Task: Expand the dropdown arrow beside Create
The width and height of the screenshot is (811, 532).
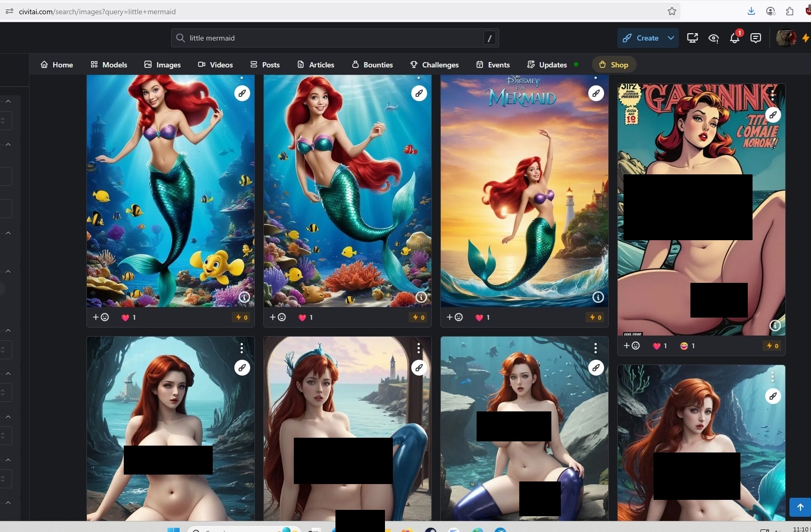Action: tap(671, 38)
